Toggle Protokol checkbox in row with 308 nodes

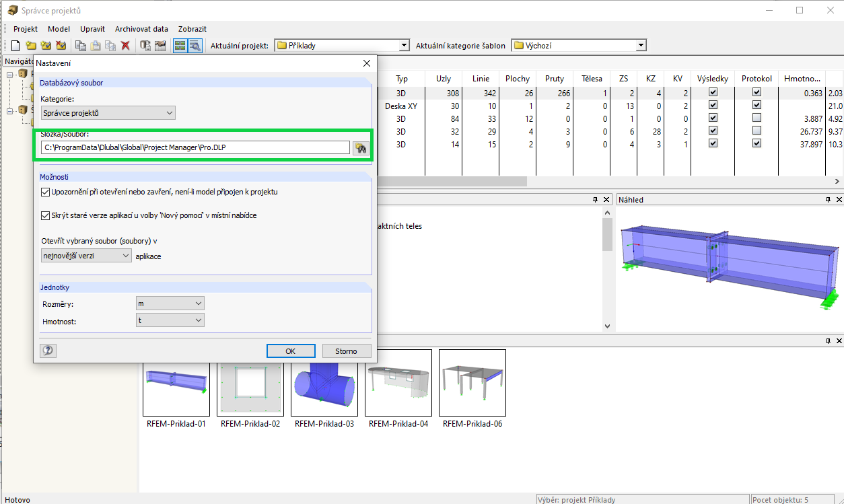click(757, 92)
